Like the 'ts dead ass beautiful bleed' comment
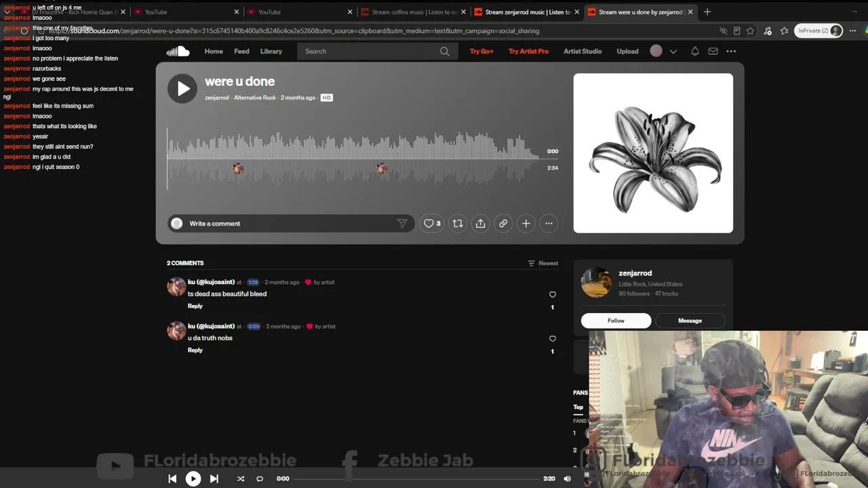The height and width of the screenshot is (488, 868). pyautogui.click(x=552, y=295)
